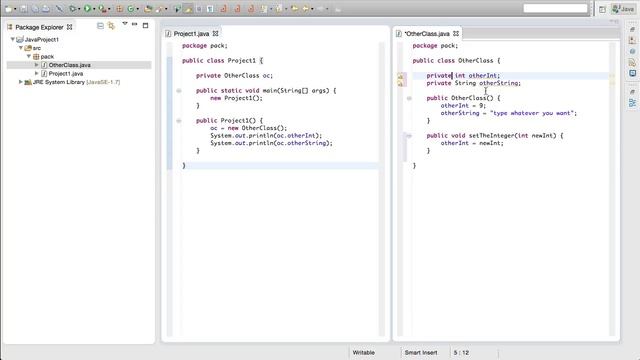Click the Quick Access search field
This screenshot has width=640, height=360.
pyautogui.click(x=555, y=8)
